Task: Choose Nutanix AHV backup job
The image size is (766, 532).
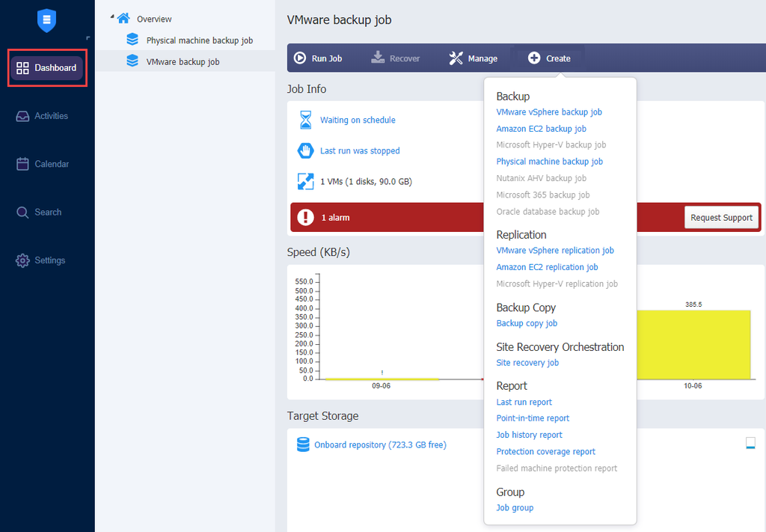Action: click(x=541, y=178)
